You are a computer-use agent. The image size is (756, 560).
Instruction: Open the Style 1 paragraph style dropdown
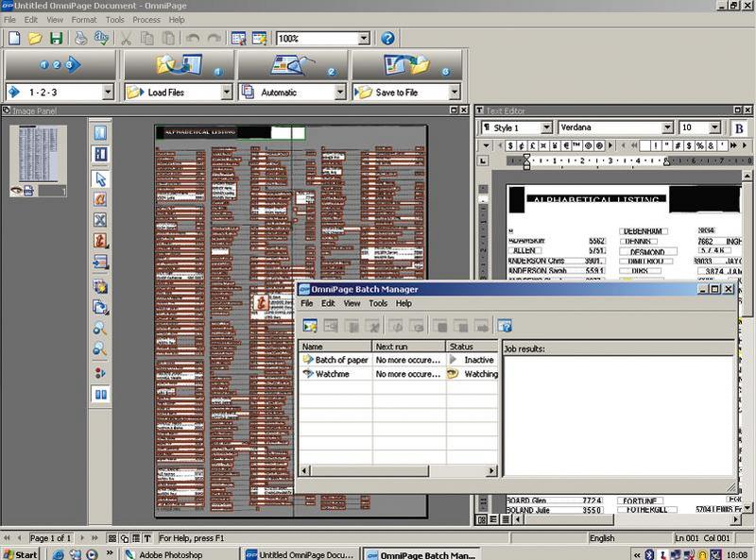pyautogui.click(x=546, y=127)
